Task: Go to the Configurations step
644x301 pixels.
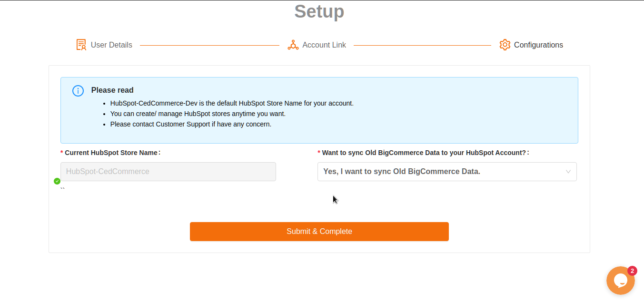Action: (531, 45)
